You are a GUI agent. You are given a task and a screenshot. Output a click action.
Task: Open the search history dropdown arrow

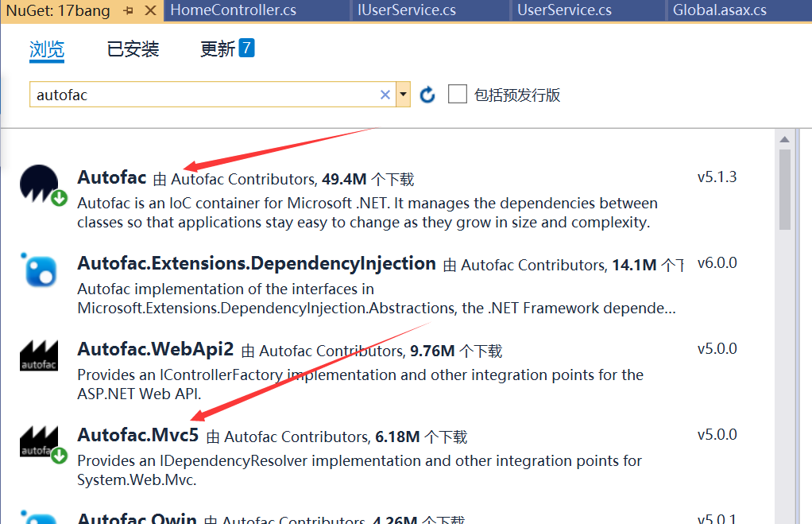[404, 95]
